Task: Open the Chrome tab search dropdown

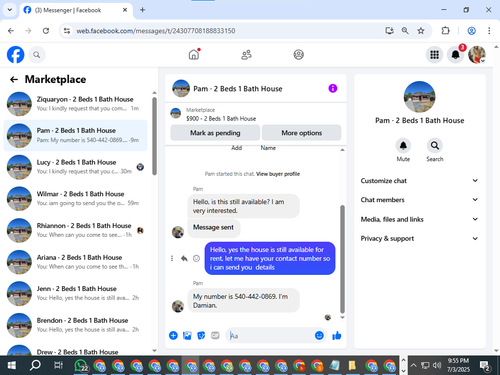Action: pyautogui.click(x=10, y=10)
